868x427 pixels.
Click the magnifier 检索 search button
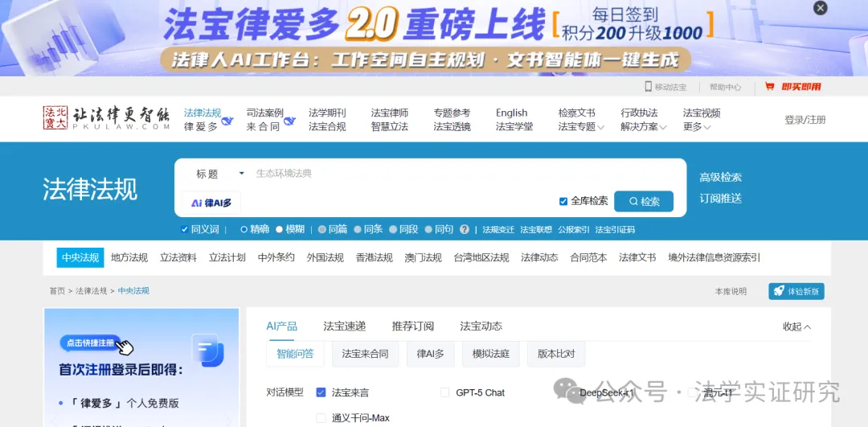pyautogui.click(x=644, y=202)
